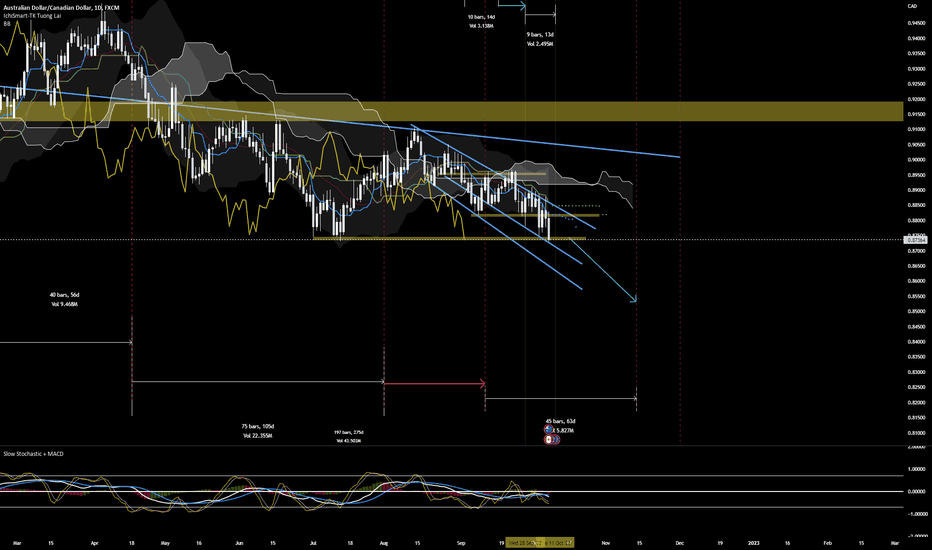The height and width of the screenshot is (550, 932).
Task: Select the Slow Stochastic + MACD indicator label
Action: click(x=33, y=454)
